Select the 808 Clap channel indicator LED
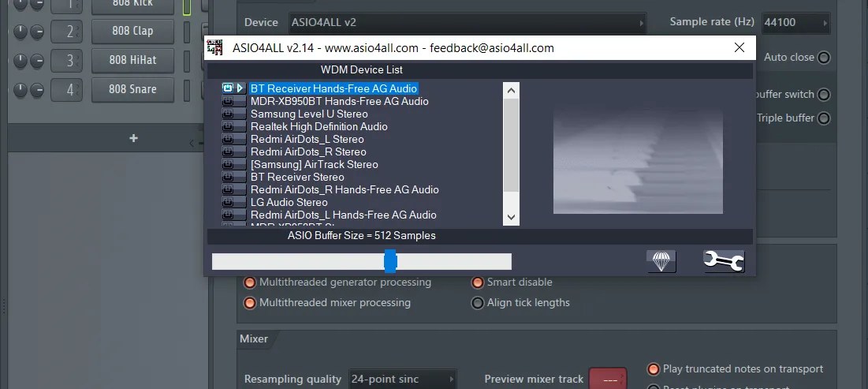This screenshot has width=868, height=389. pyautogui.click(x=187, y=31)
